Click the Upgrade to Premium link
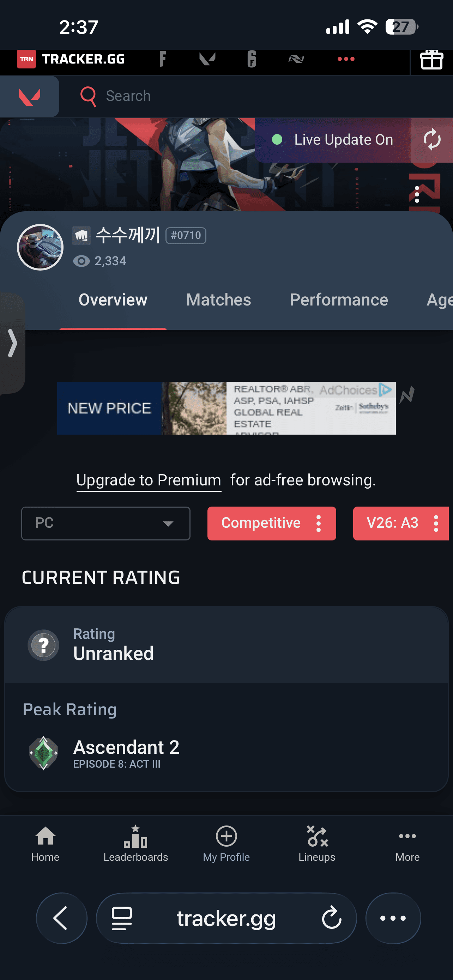The width and height of the screenshot is (453, 980). tap(149, 480)
